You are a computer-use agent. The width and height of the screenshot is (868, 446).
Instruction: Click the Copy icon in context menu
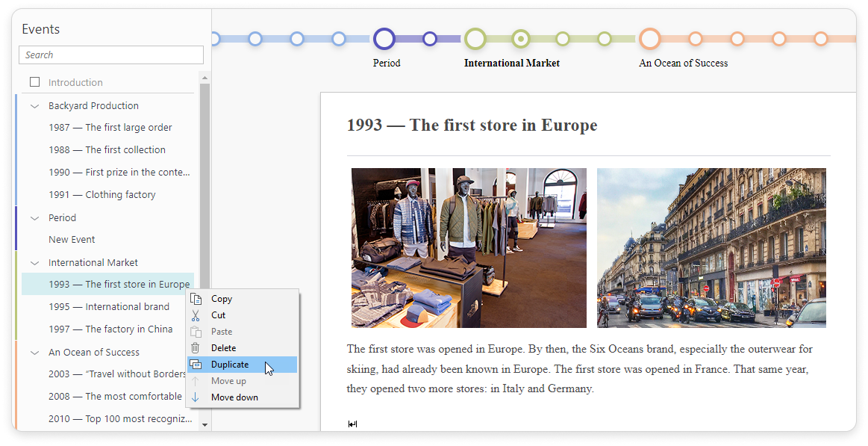[196, 299]
